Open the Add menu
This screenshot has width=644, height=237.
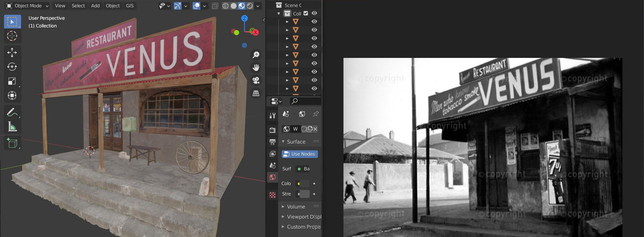tap(95, 6)
